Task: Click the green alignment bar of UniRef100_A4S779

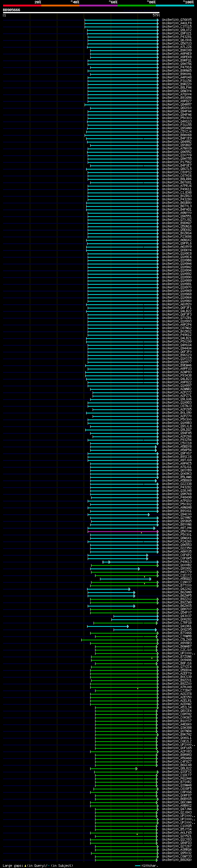Action: coord(125,572)
